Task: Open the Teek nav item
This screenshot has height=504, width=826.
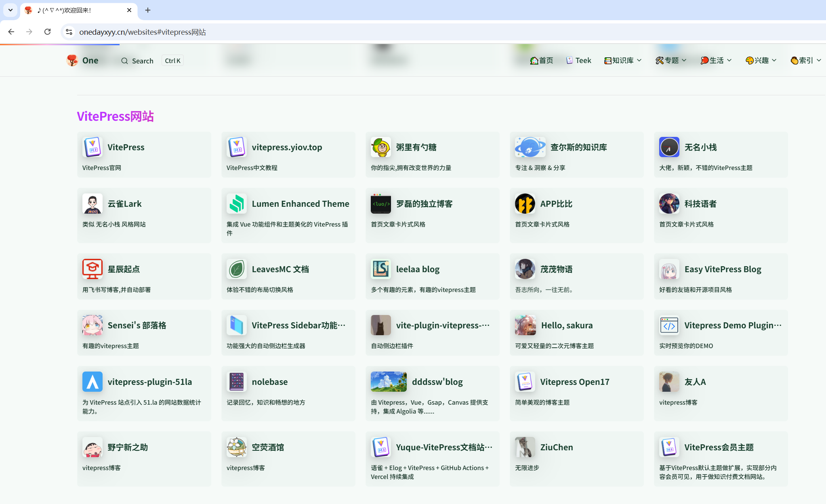Action: [578, 60]
